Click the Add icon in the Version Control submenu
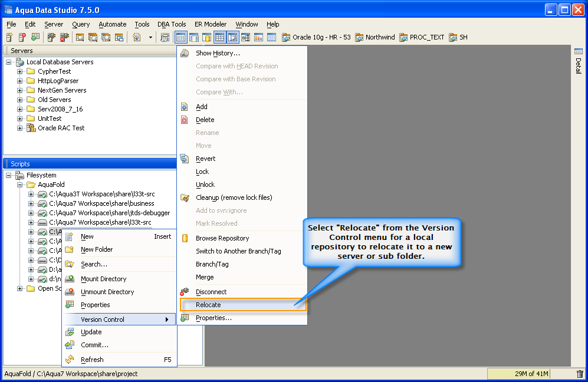The image size is (588, 382). click(x=185, y=107)
